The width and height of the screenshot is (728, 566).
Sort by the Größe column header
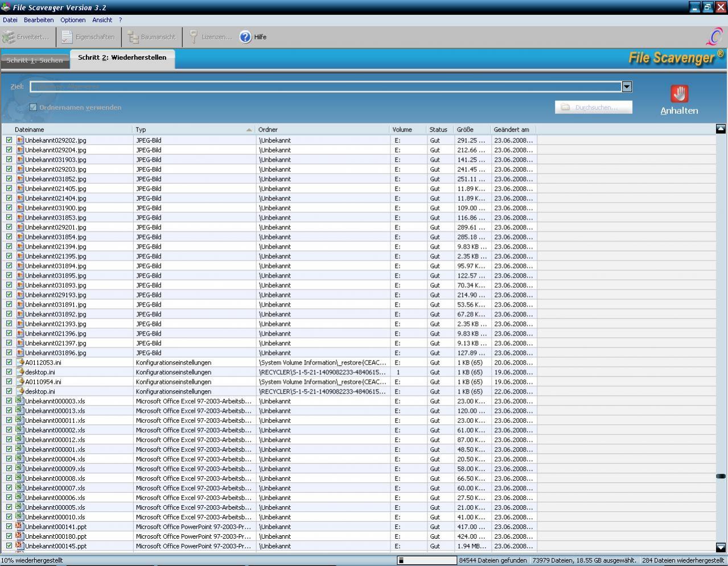tap(472, 130)
